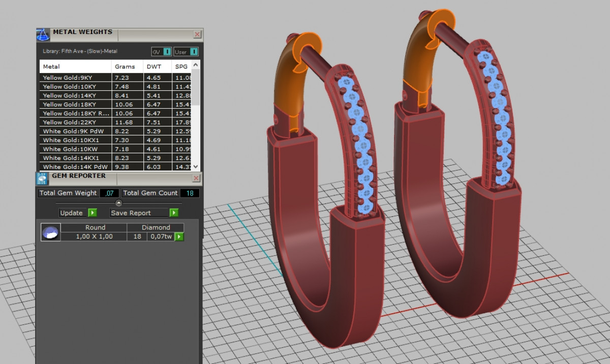Close the Gem Reporter panel
Viewport: 610px width, 364px height.
click(x=197, y=178)
